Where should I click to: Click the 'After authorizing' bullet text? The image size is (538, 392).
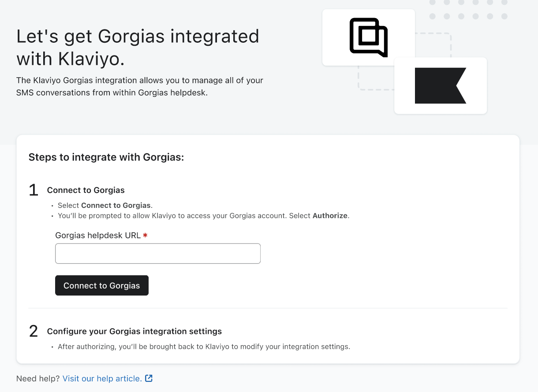point(203,347)
